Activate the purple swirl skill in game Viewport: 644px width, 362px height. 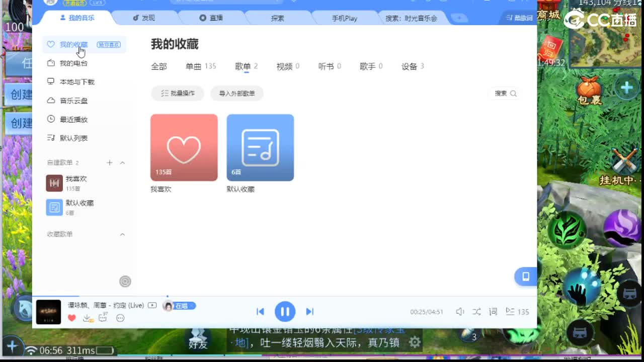click(x=623, y=228)
